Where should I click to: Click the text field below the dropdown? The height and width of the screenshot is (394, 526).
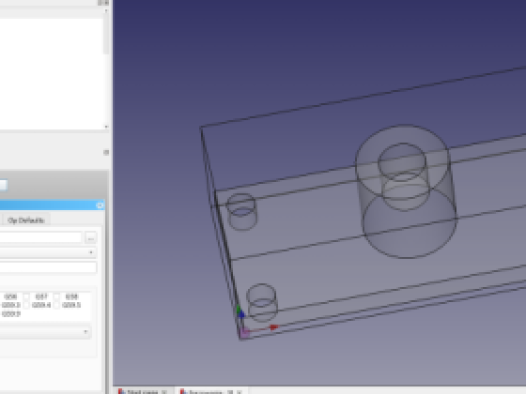click(x=48, y=268)
